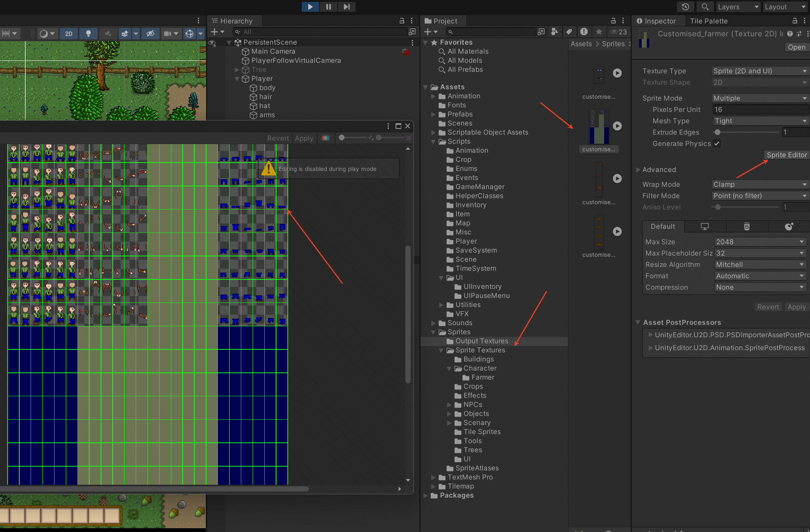Toggle scene lighting bulb icon

click(88, 34)
